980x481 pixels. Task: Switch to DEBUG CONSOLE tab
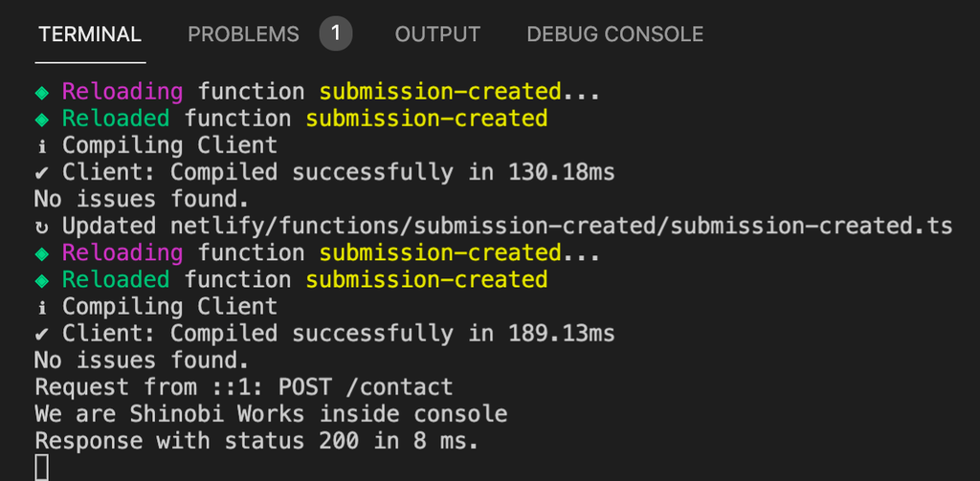(x=615, y=33)
